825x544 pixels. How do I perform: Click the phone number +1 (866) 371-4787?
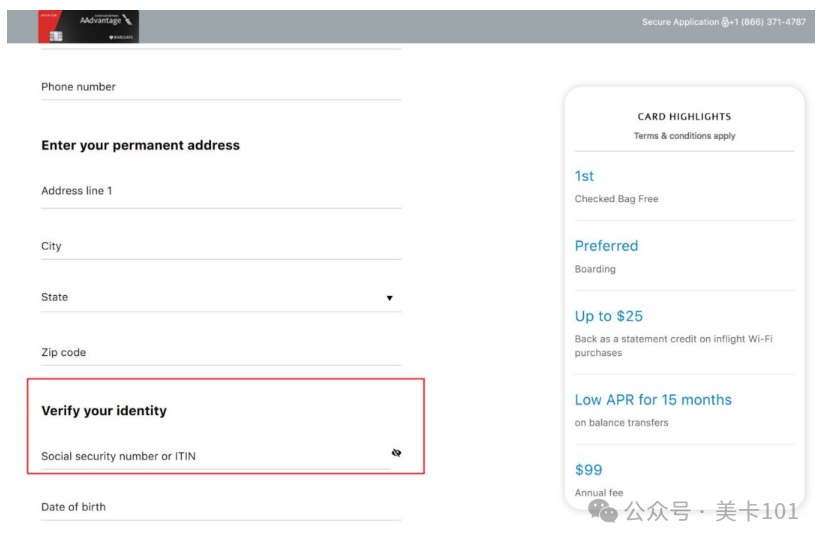768,22
